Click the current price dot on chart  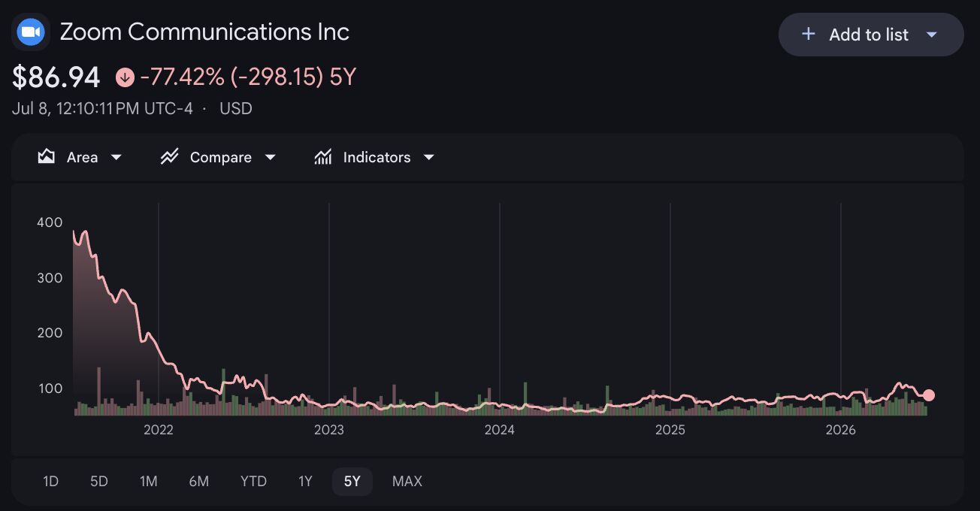click(x=929, y=395)
